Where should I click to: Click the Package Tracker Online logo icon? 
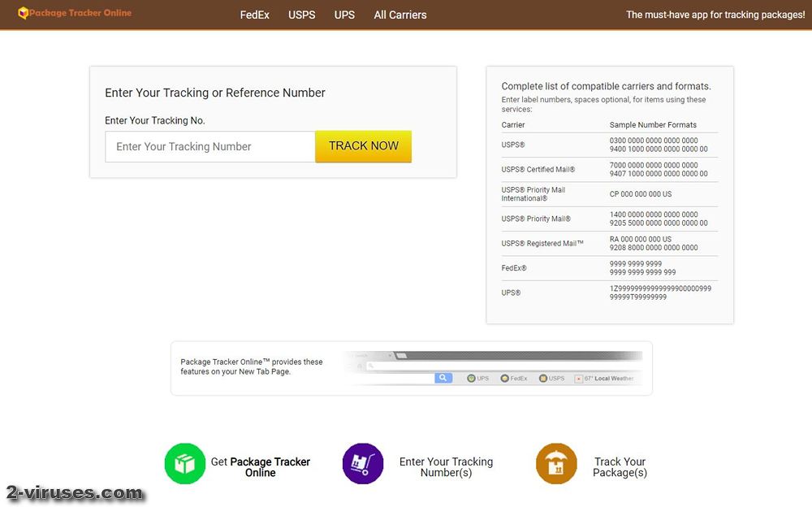24,14
